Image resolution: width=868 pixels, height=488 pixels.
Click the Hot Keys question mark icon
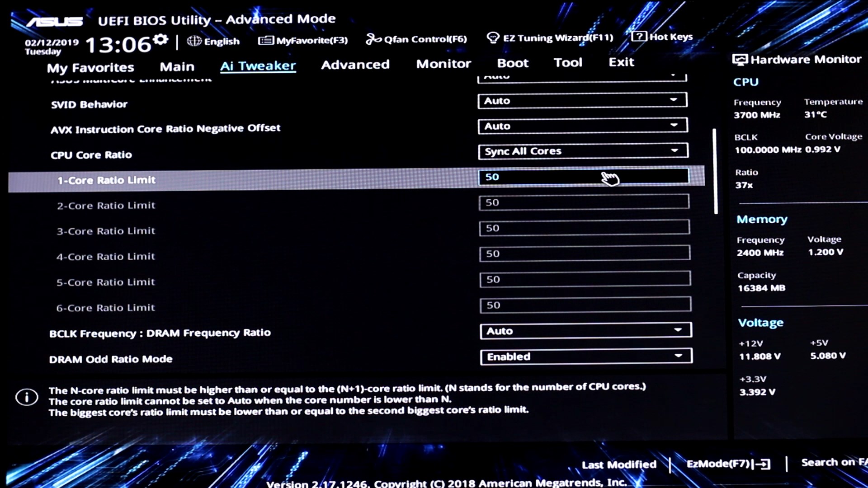tap(639, 36)
